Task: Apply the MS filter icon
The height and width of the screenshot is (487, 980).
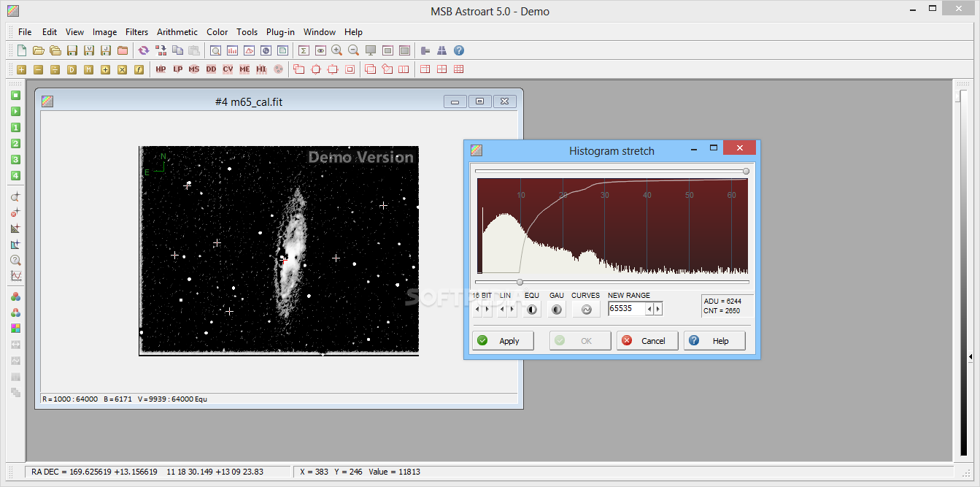Action: pyautogui.click(x=194, y=69)
